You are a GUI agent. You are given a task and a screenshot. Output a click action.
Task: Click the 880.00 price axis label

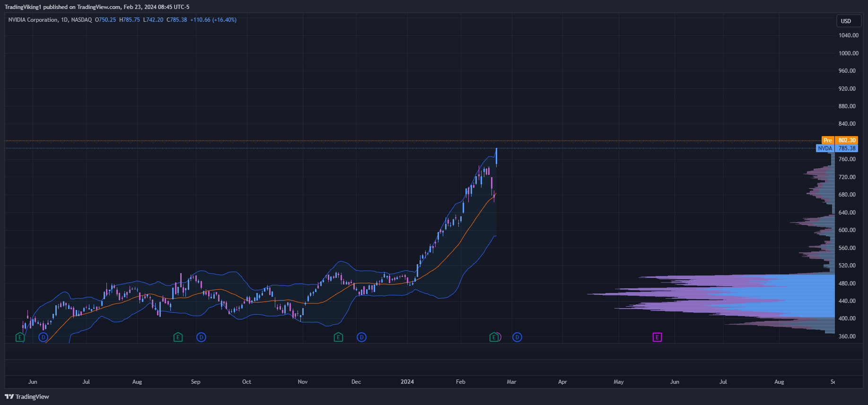coord(847,106)
